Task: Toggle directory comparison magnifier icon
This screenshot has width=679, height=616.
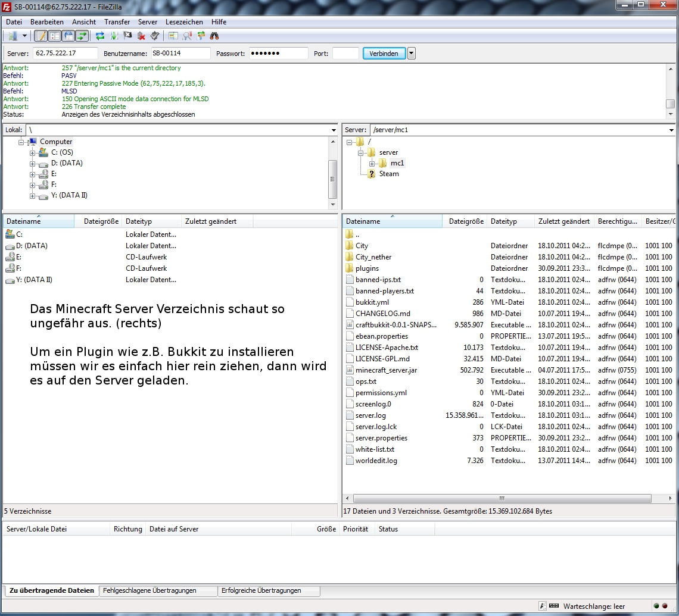Action: pyautogui.click(x=187, y=36)
